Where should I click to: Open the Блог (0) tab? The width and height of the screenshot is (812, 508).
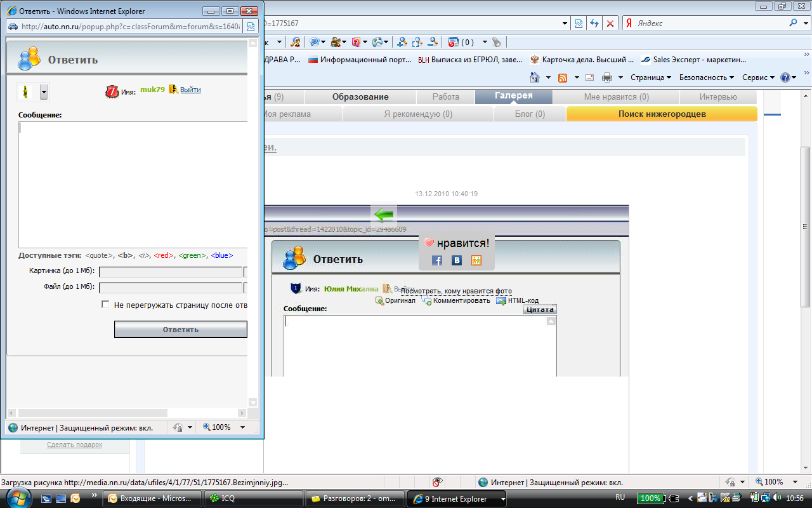point(529,114)
